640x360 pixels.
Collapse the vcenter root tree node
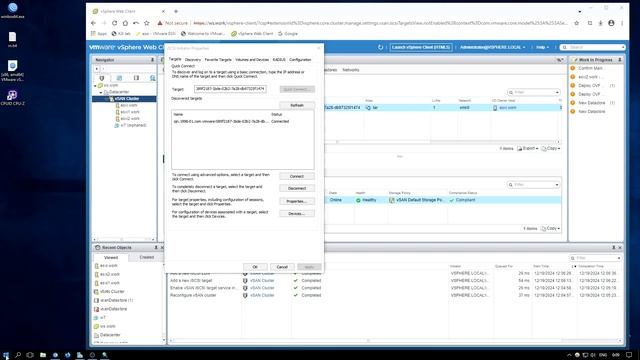pos(96,86)
